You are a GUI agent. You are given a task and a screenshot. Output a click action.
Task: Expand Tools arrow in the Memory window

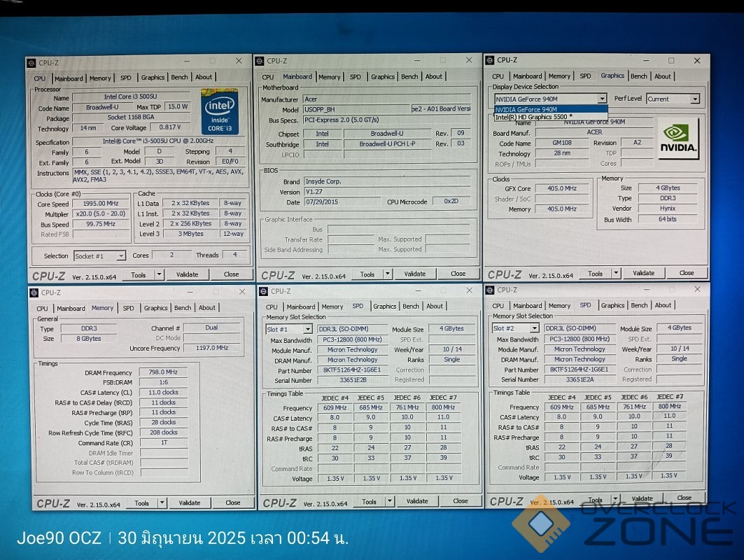[x=162, y=503]
